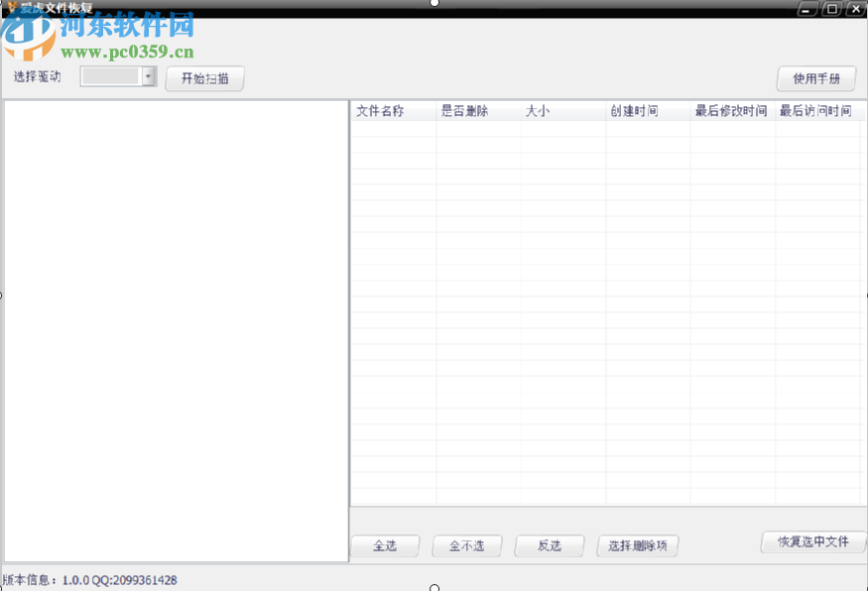Click the Aihu File Recovery app icon in title bar
Screen dimensions: 868x591
click(10, 8)
